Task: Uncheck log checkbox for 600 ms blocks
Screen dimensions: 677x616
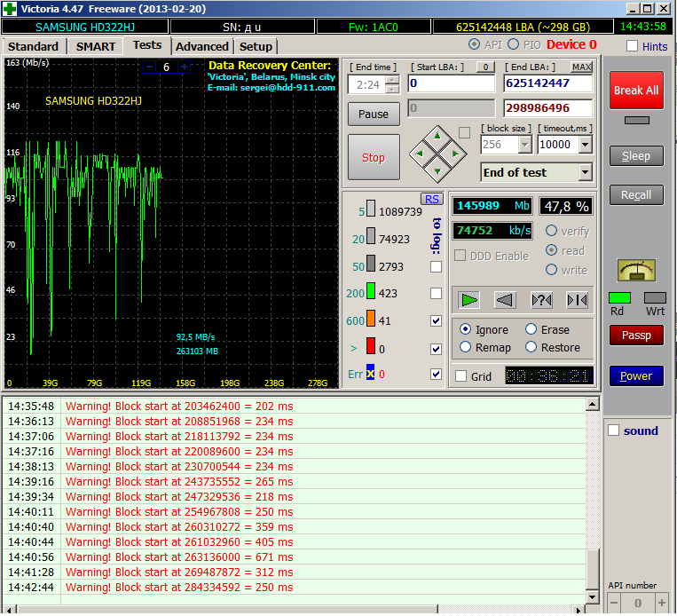Action: click(436, 321)
